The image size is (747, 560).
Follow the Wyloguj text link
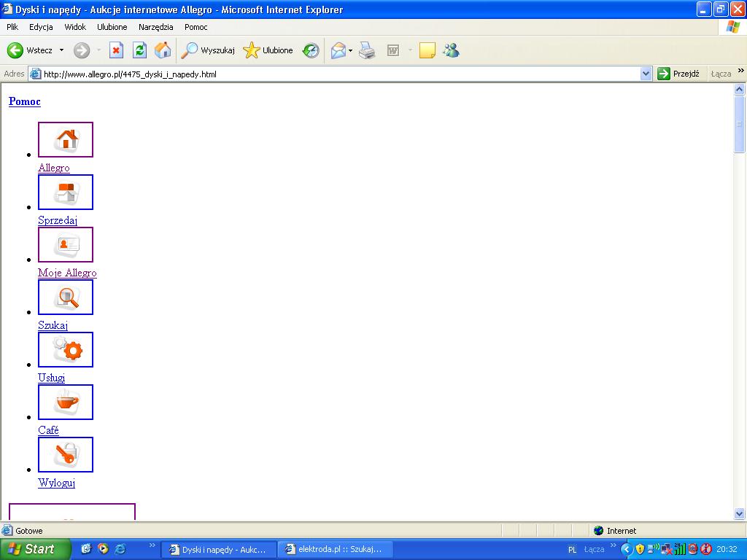57,483
